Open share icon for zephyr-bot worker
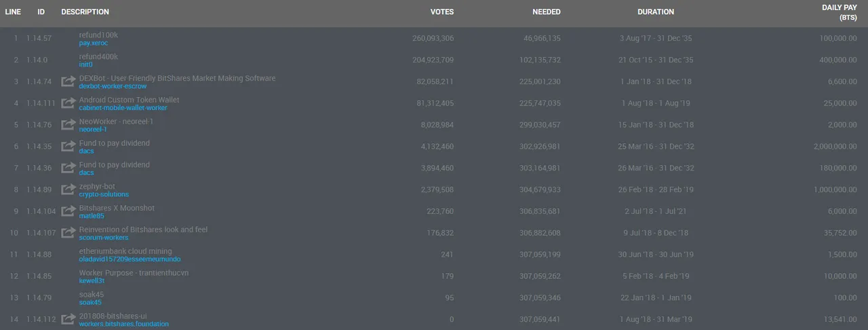This screenshot has width=868, height=330. pyautogui.click(x=68, y=189)
